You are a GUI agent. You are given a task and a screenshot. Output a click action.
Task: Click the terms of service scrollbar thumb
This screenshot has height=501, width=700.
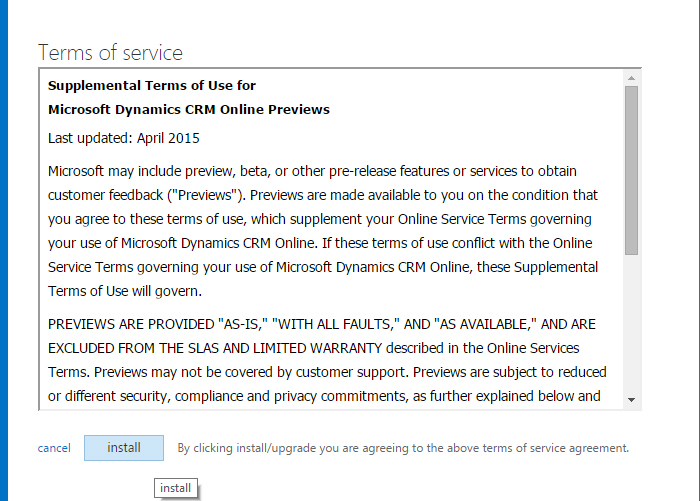pos(631,170)
